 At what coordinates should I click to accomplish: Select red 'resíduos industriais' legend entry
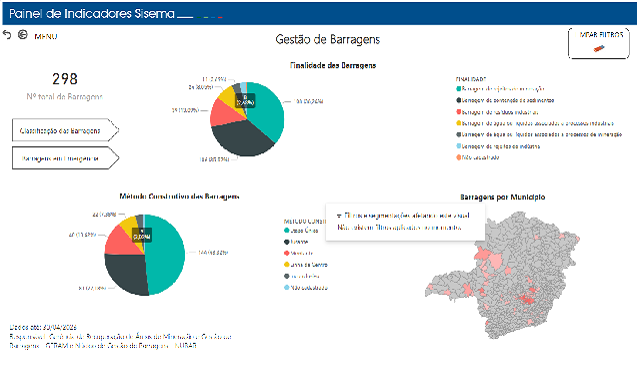tap(497, 112)
